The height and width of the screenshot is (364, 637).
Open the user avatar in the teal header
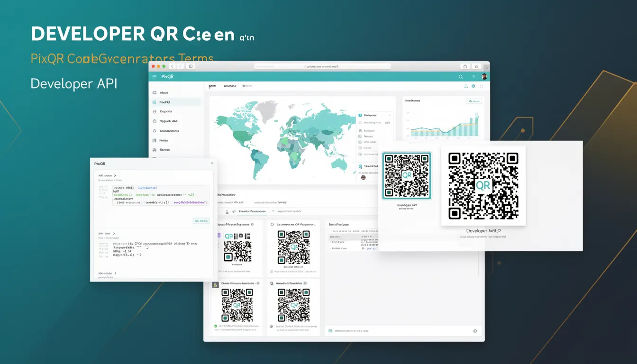(484, 76)
